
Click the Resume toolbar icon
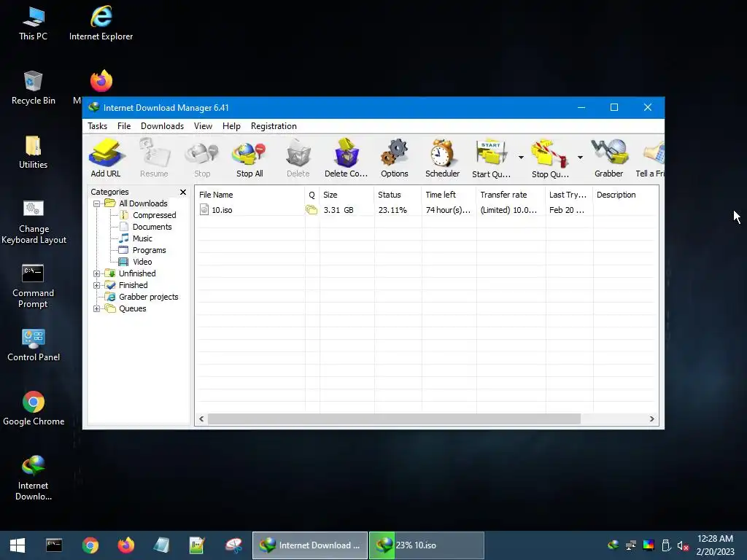pos(154,158)
